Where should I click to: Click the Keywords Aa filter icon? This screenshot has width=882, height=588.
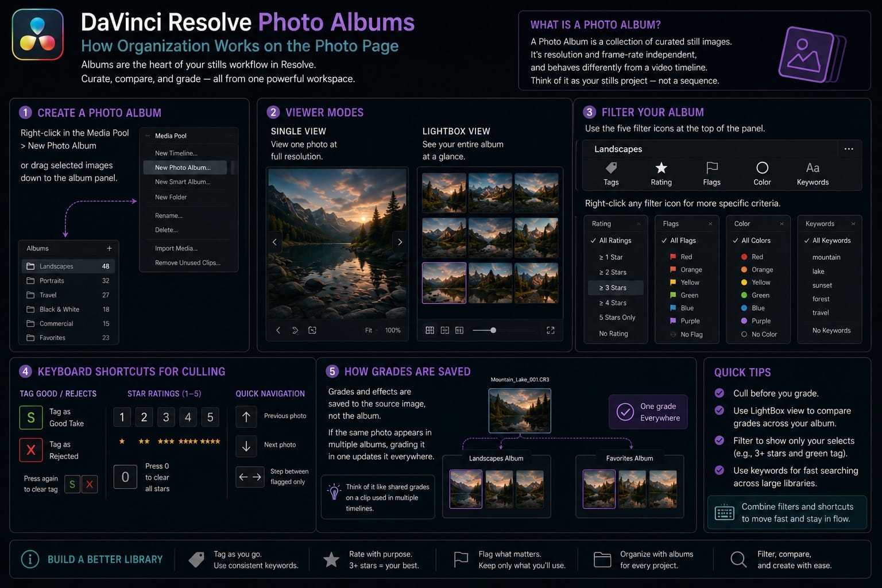[x=813, y=168]
